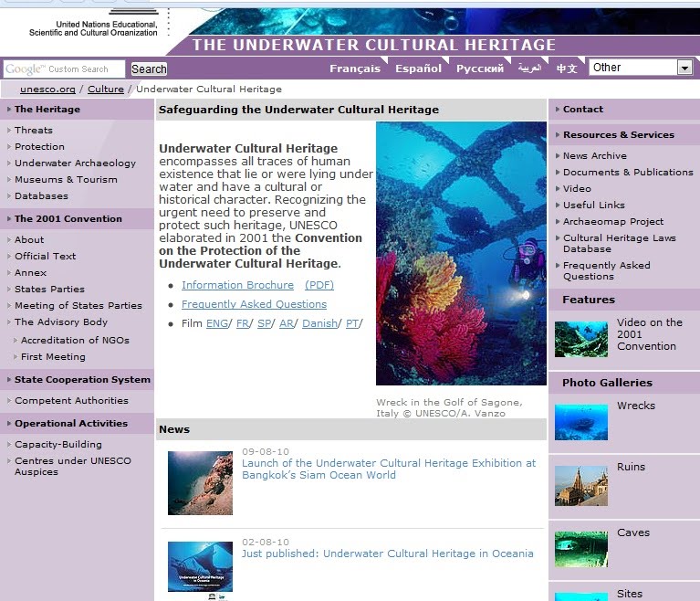Open the Databases sidebar item
700x601 pixels.
click(41, 195)
